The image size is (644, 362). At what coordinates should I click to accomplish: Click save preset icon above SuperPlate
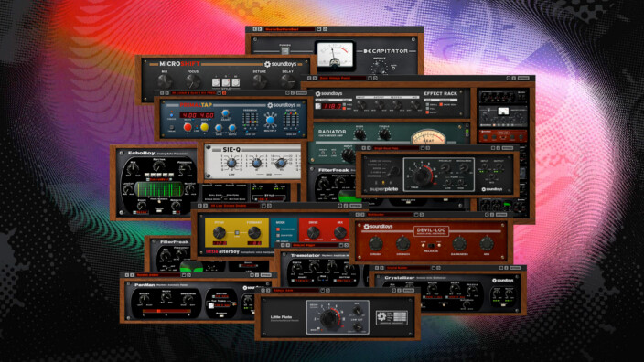423,148
